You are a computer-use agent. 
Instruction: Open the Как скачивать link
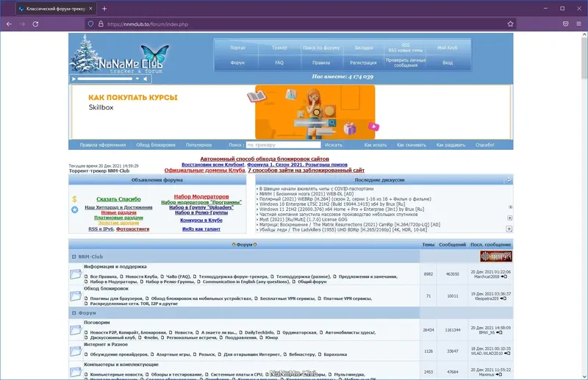(412, 145)
